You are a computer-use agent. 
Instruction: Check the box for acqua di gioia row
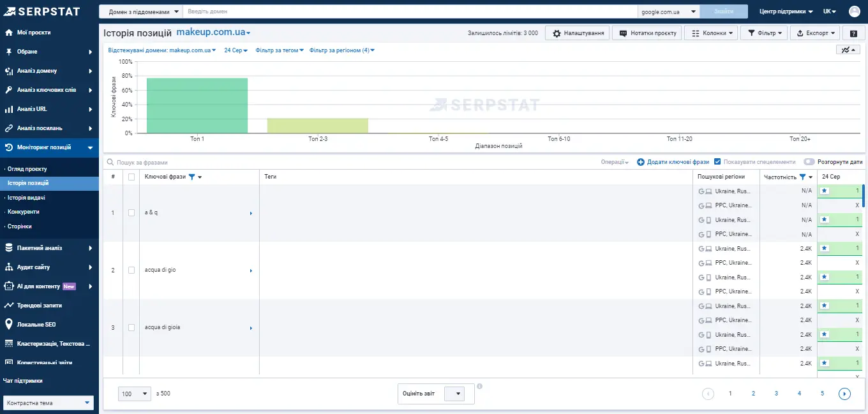131,327
